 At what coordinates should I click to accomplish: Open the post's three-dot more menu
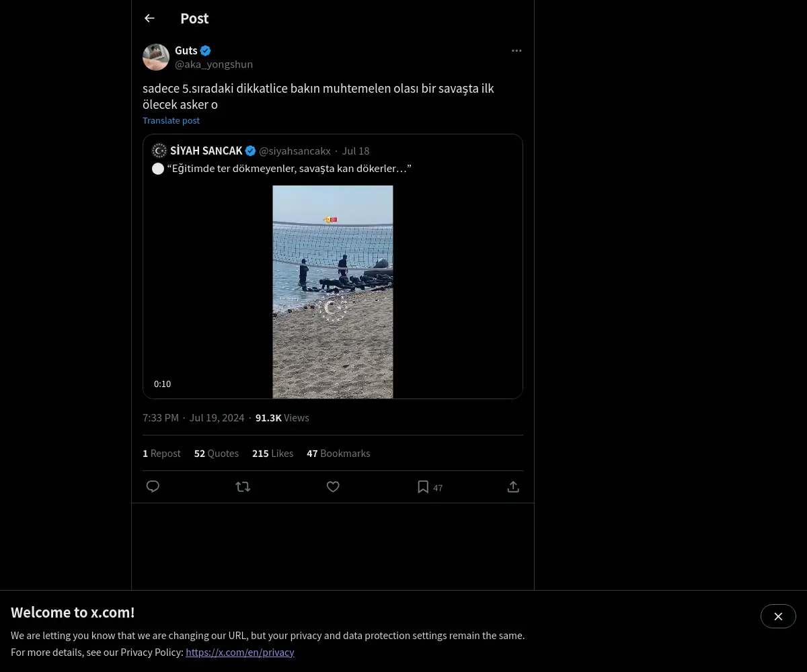point(516,50)
